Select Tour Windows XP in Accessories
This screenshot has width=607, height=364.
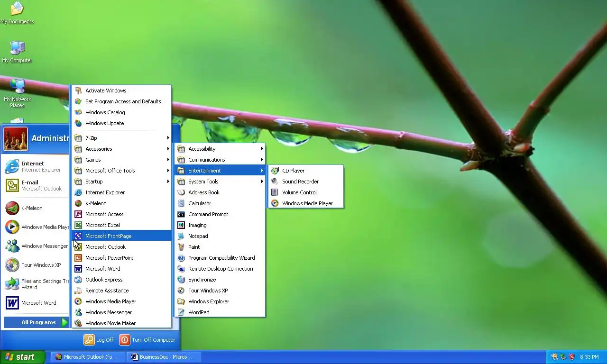220,291
